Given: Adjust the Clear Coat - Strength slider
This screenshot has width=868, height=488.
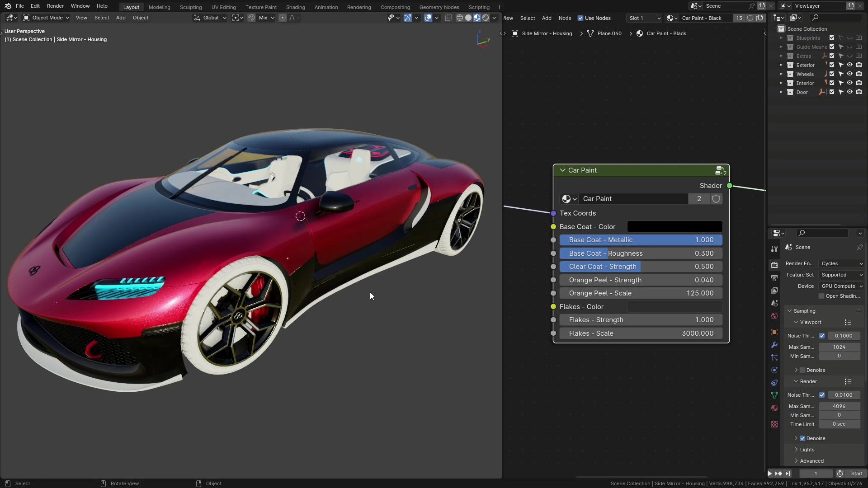Looking at the screenshot, I should pyautogui.click(x=641, y=267).
